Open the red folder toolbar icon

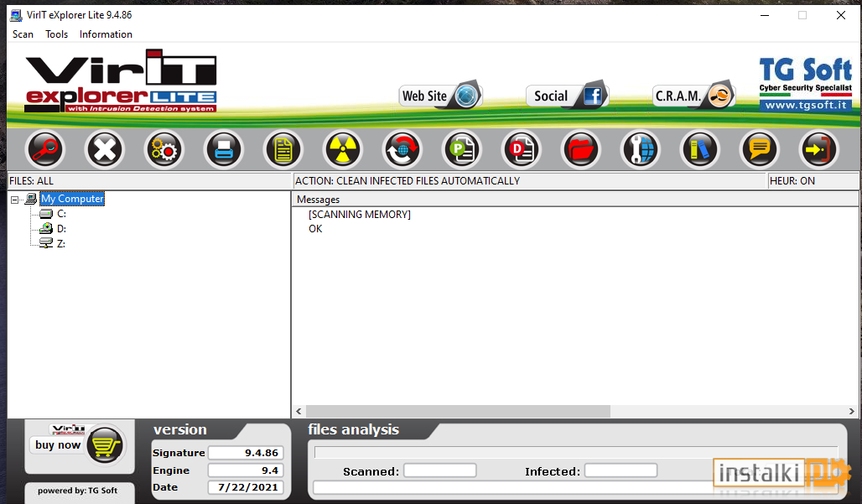click(581, 149)
